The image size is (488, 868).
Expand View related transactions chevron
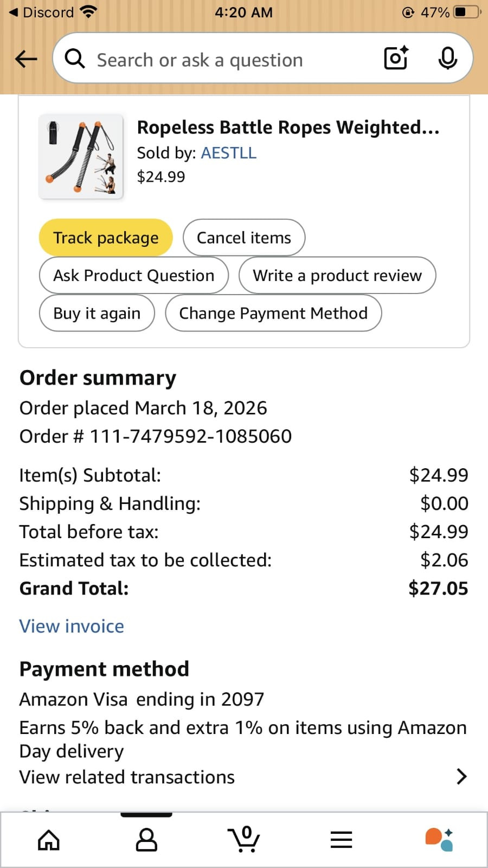pos(461,777)
